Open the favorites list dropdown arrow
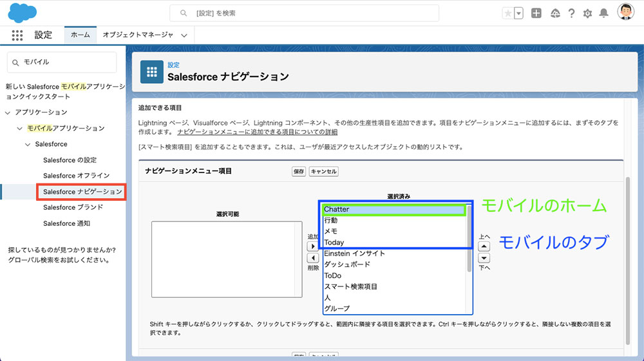The height and width of the screenshot is (361, 644). 518,13
